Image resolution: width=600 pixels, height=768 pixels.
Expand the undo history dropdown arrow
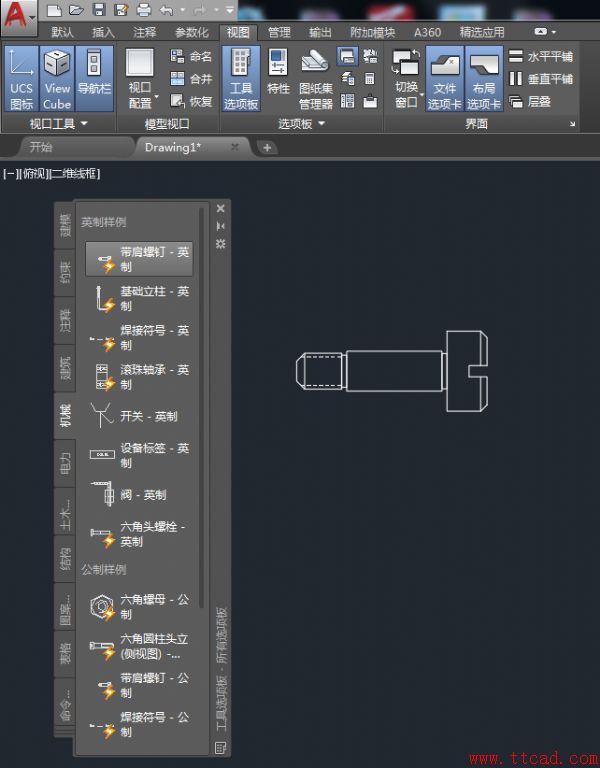point(183,9)
